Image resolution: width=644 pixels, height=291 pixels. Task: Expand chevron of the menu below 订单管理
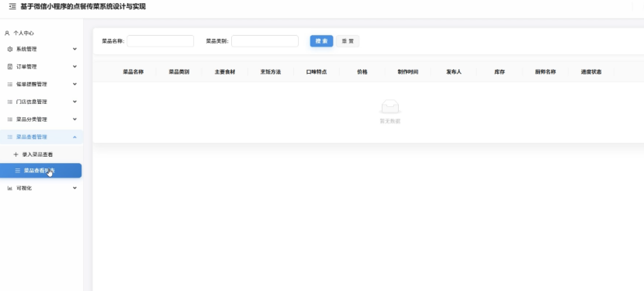(x=74, y=84)
